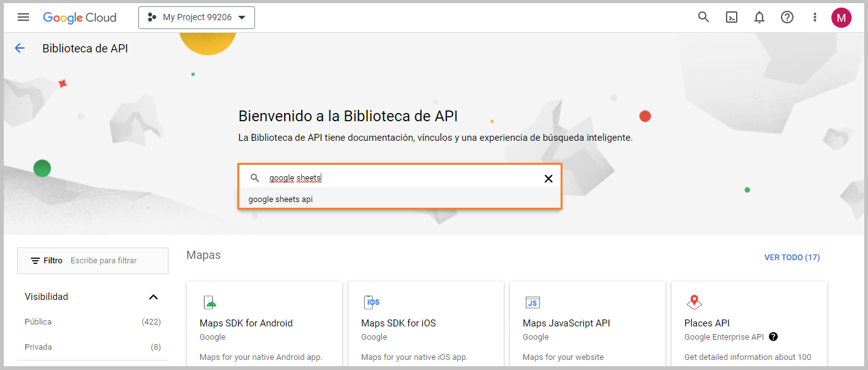
Task: Open the three-dot more options menu
Action: click(815, 18)
